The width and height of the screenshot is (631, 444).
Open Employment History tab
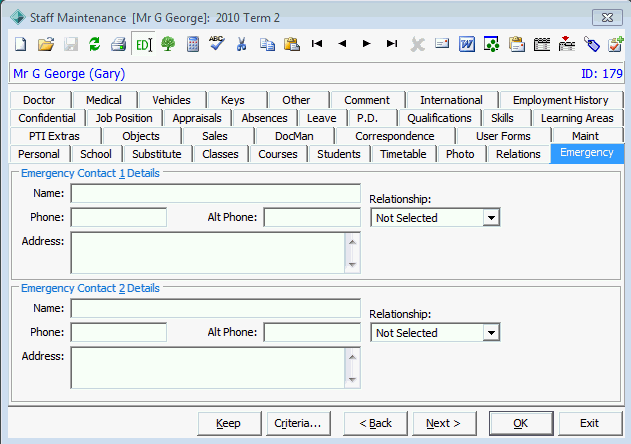pyautogui.click(x=561, y=100)
